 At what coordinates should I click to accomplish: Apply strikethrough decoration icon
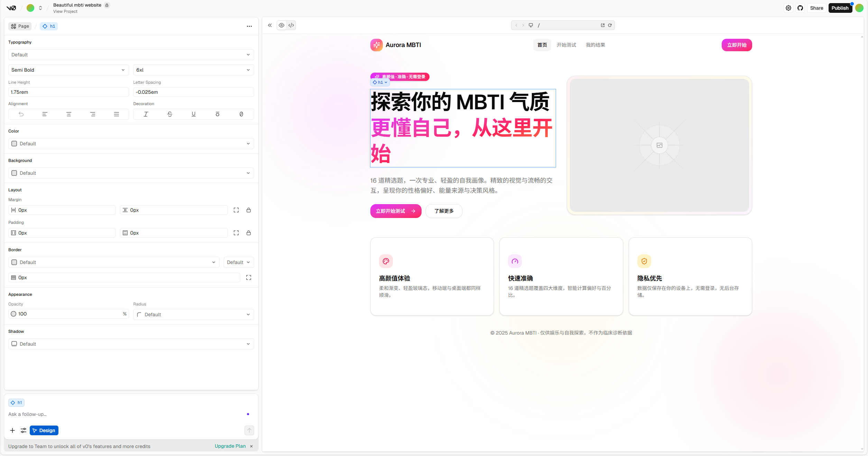point(169,114)
